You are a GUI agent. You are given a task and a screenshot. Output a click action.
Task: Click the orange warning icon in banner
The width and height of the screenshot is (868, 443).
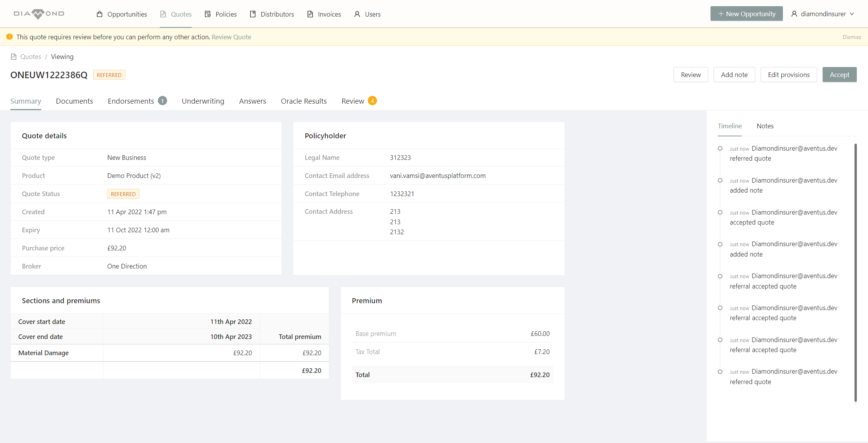click(10, 37)
